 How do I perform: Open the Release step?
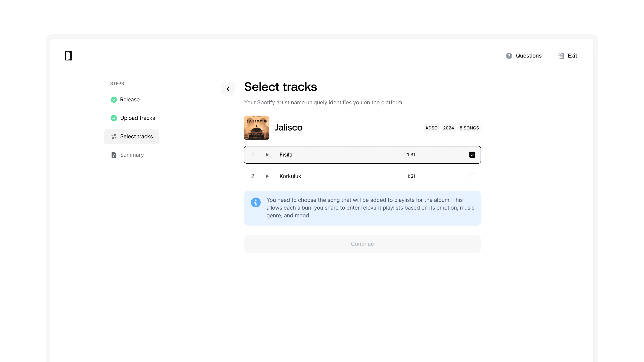[x=130, y=100]
